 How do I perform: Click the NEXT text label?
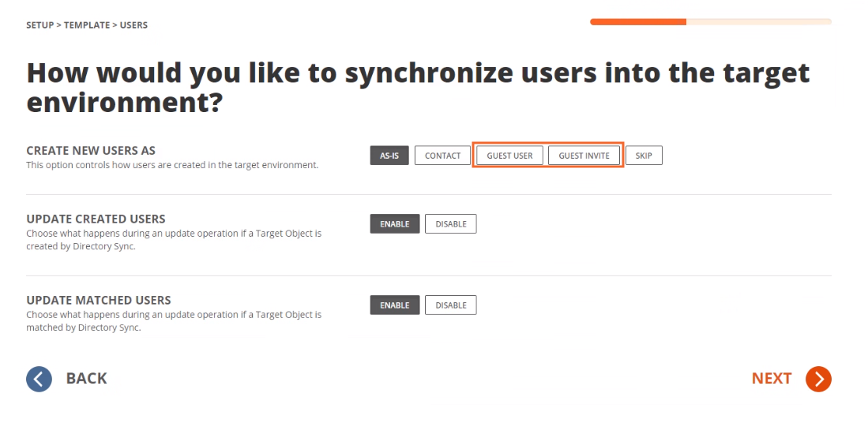click(771, 379)
